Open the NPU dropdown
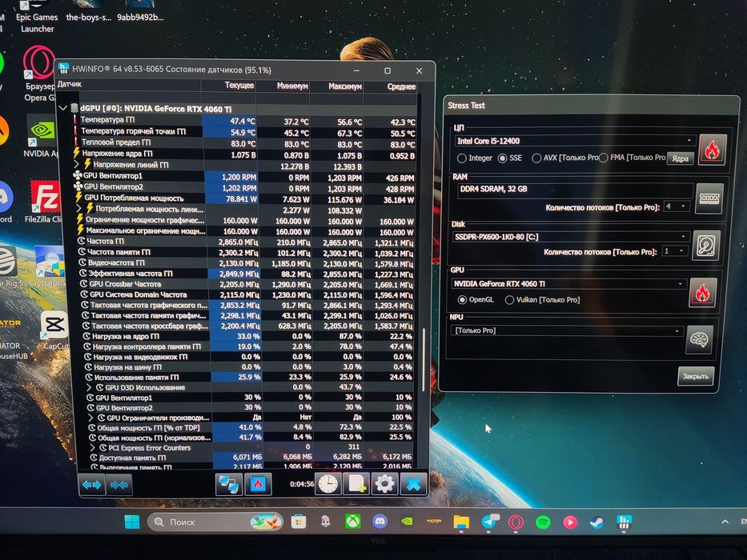The width and height of the screenshot is (747, 560). 567,330
